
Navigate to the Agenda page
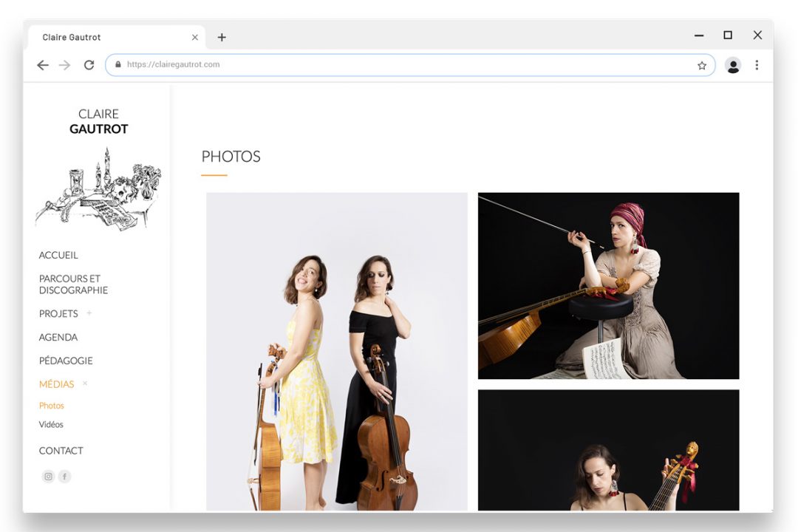pos(58,337)
